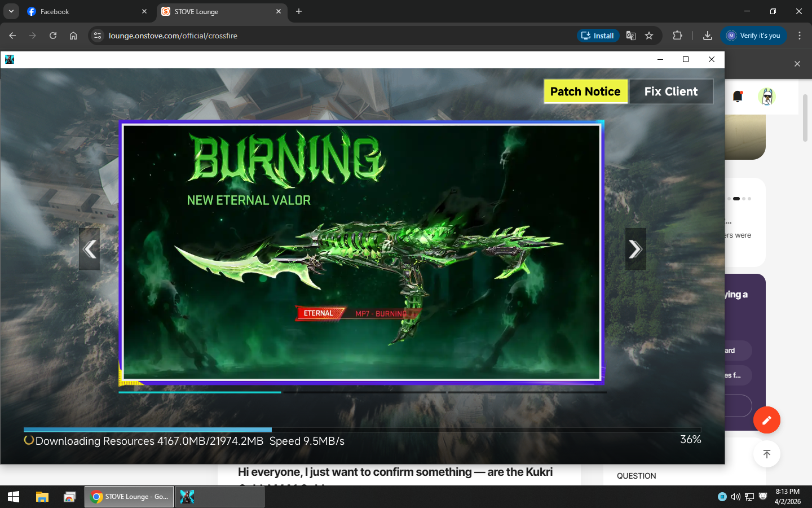Go to the previous banner slide
The image size is (812, 508).
coord(89,249)
